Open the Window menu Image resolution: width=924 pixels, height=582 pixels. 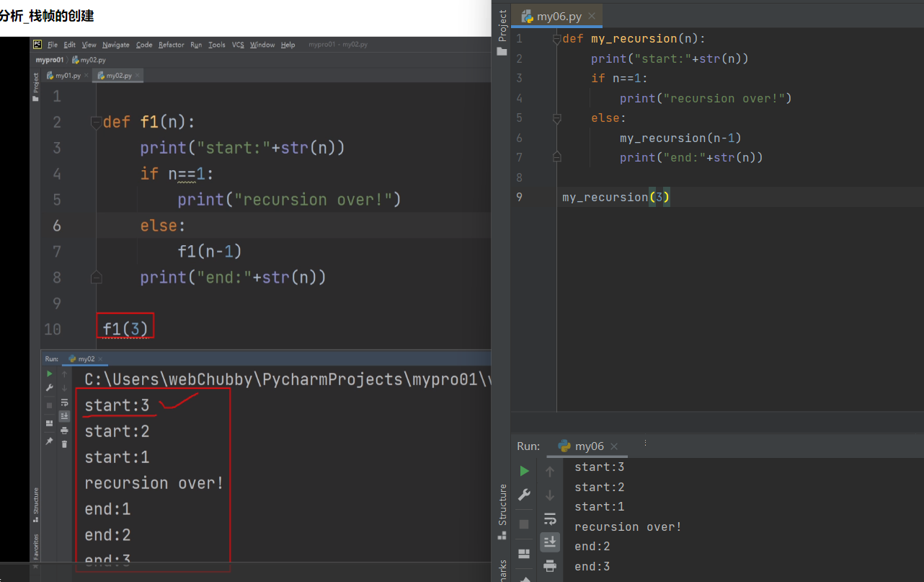click(262, 45)
